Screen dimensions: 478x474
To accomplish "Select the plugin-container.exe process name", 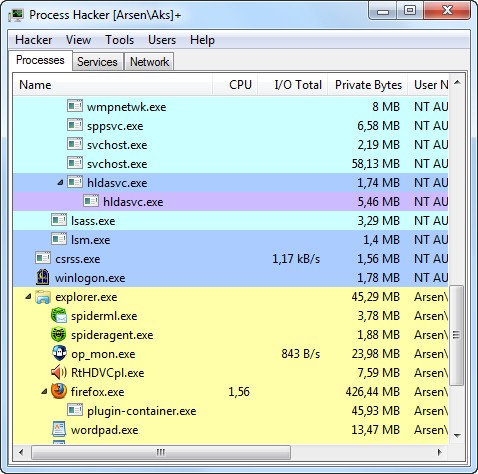I will pos(142,411).
